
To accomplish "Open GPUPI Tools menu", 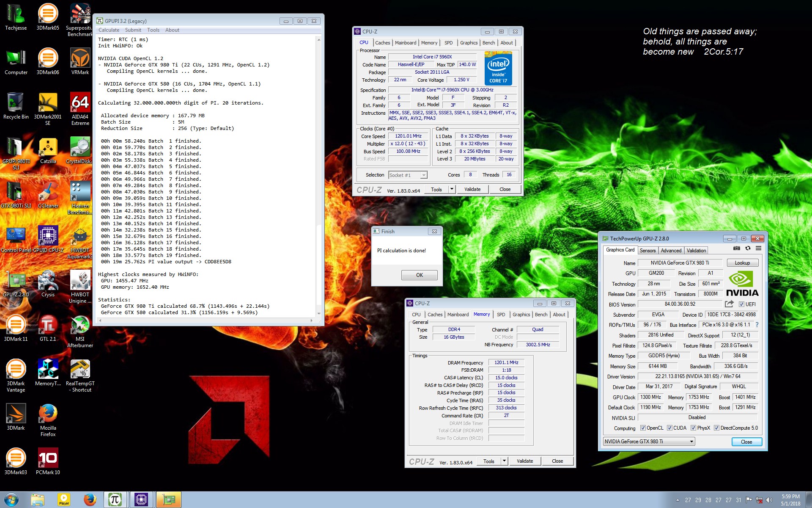I will [153, 30].
